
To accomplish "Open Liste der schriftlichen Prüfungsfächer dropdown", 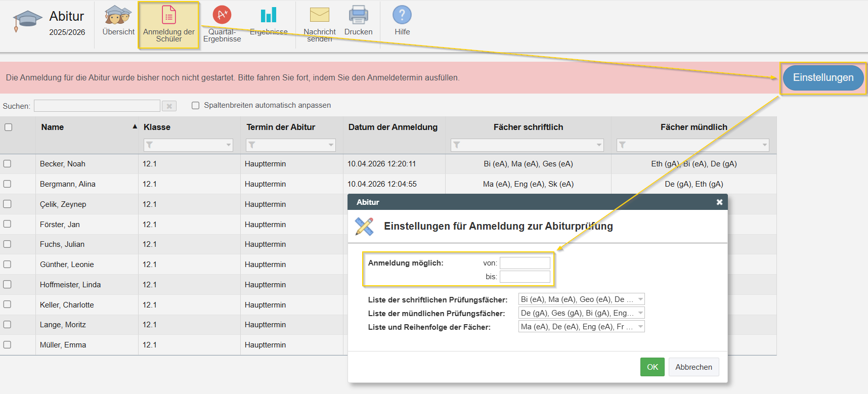I will pyautogui.click(x=640, y=299).
